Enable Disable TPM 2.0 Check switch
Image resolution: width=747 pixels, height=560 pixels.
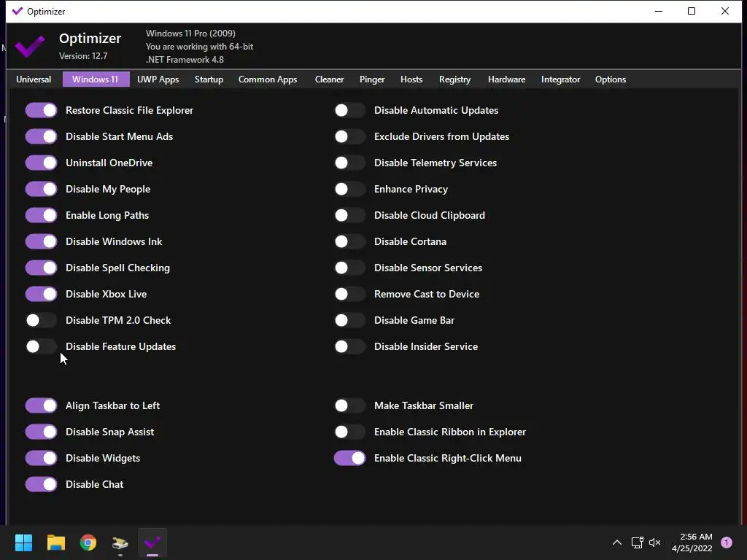tap(41, 320)
